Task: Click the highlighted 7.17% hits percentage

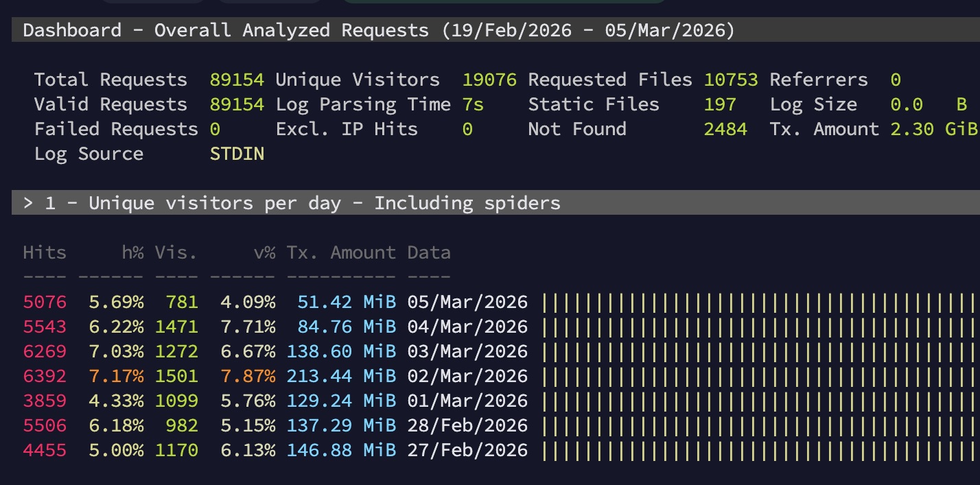Action: (x=116, y=377)
